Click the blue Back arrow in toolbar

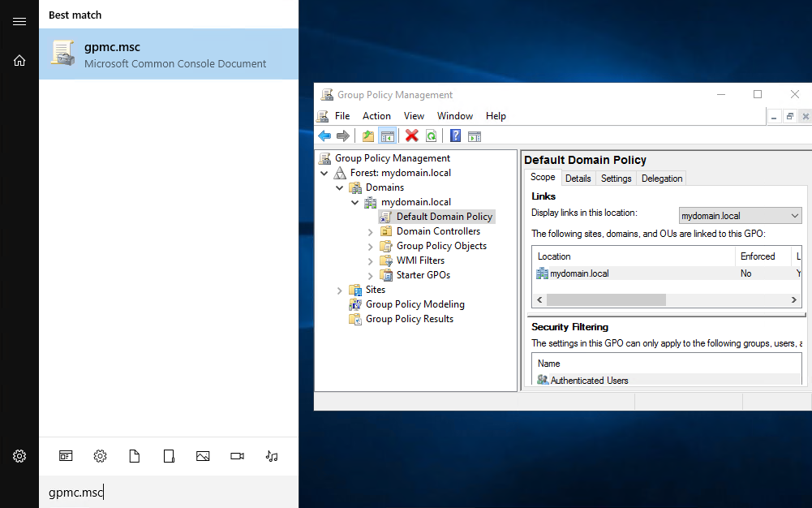[324, 136]
